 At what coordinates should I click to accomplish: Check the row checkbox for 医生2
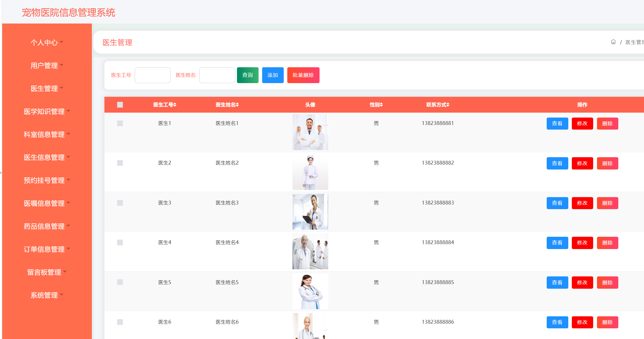pos(120,163)
